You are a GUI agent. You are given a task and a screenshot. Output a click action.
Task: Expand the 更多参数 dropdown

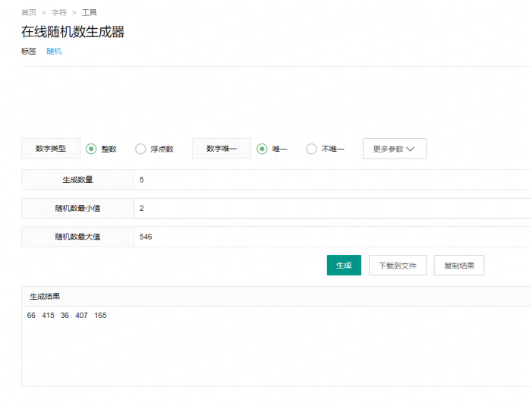[x=395, y=149]
